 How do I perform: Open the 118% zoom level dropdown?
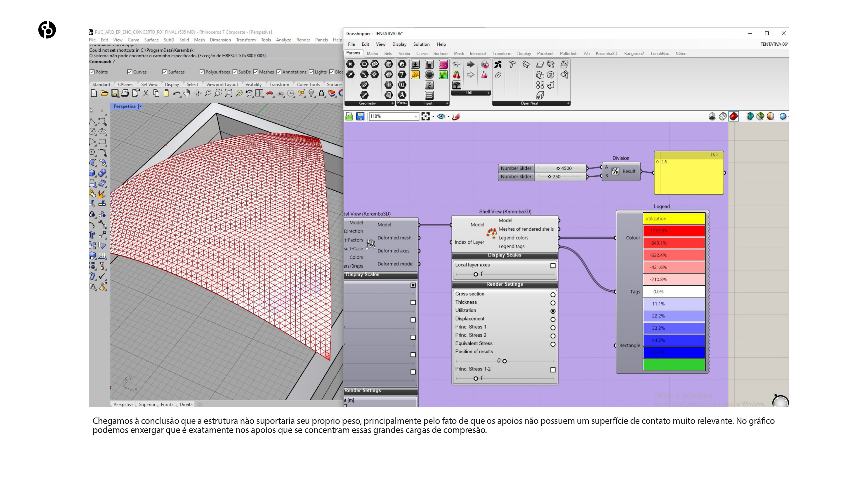pyautogui.click(x=416, y=117)
